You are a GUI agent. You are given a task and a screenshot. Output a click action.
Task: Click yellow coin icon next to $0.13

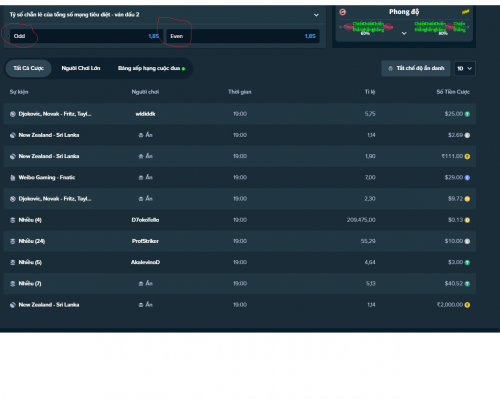coord(467,220)
